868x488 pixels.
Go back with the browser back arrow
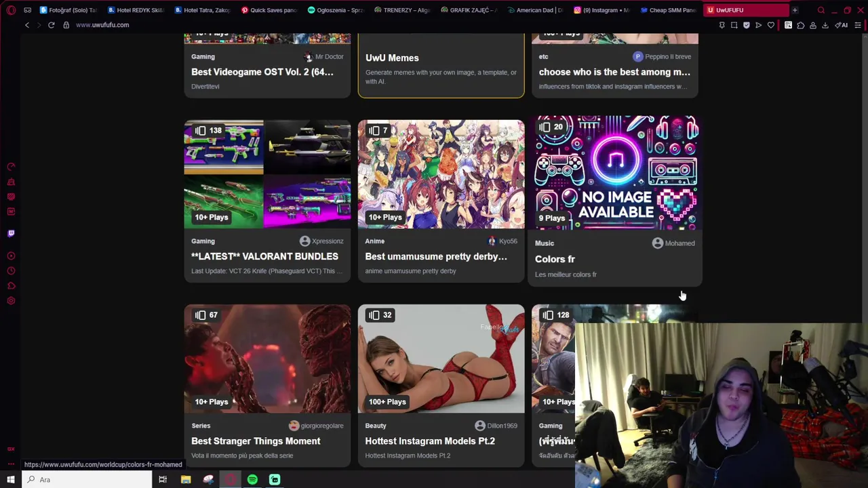pyautogui.click(x=27, y=25)
